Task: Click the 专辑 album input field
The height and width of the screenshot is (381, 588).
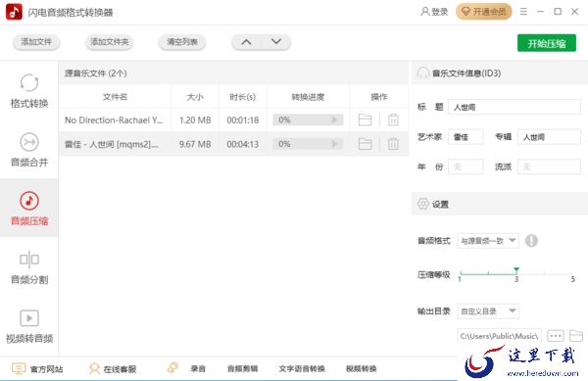Action: [x=549, y=137]
